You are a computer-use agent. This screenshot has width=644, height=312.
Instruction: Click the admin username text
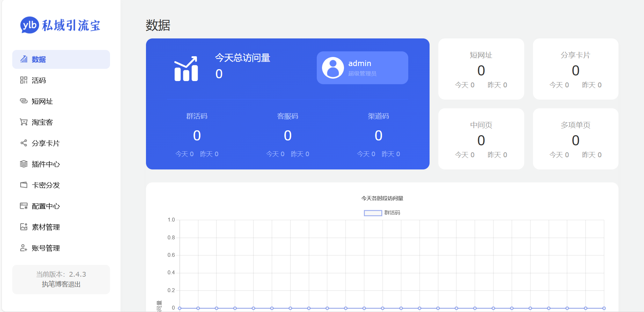(x=360, y=63)
